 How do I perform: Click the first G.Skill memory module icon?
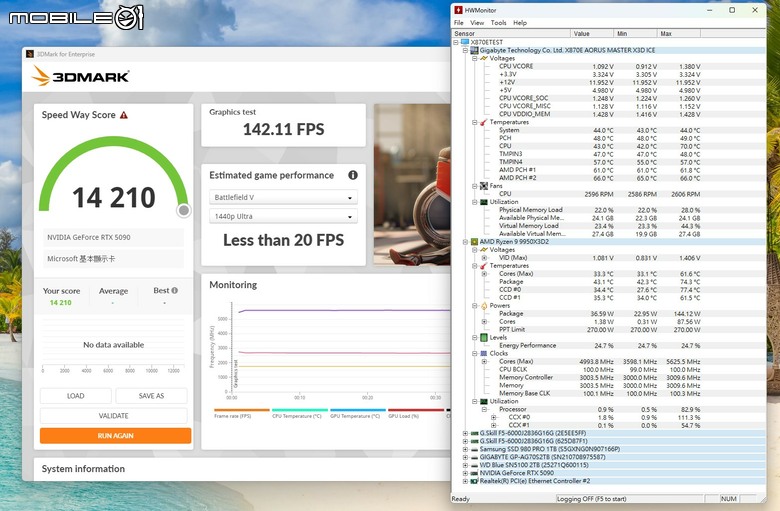[474, 433]
